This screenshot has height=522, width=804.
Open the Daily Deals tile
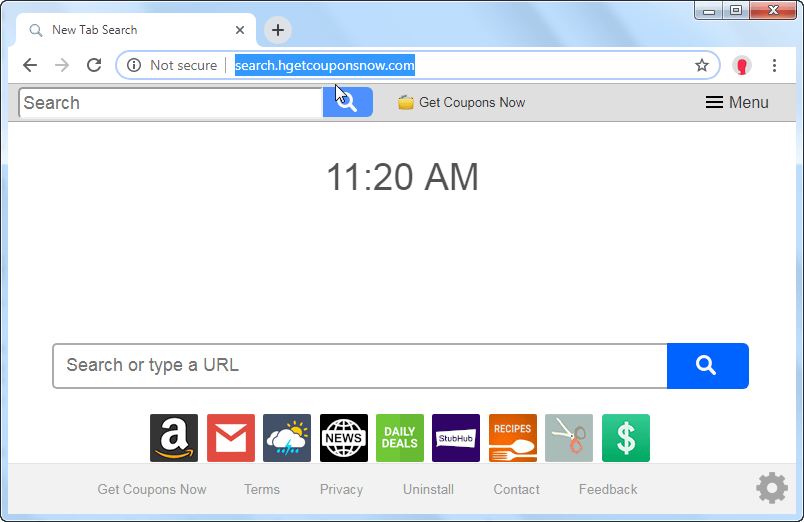(x=400, y=438)
